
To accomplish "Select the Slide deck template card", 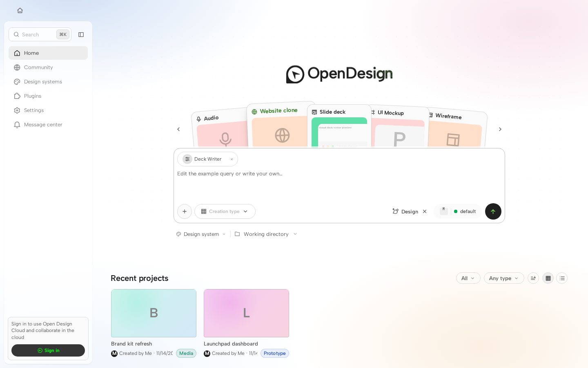I will pyautogui.click(x=339, y=126).
